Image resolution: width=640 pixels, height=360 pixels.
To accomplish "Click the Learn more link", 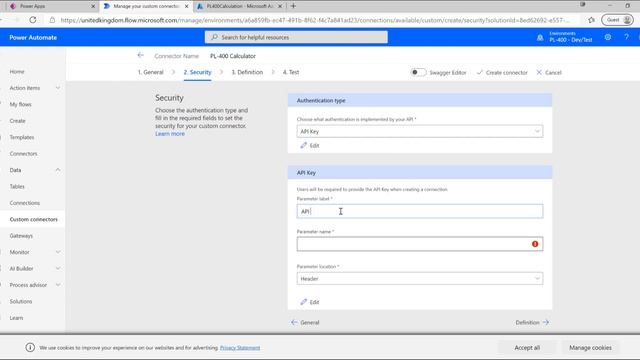I will [x=170, y=134].
